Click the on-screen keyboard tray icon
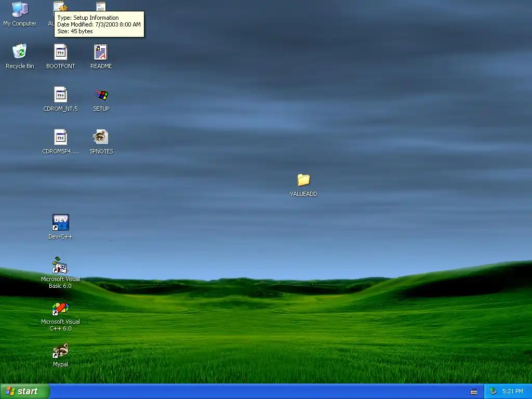This screenshot has width=532, height=399. [474, 392]
